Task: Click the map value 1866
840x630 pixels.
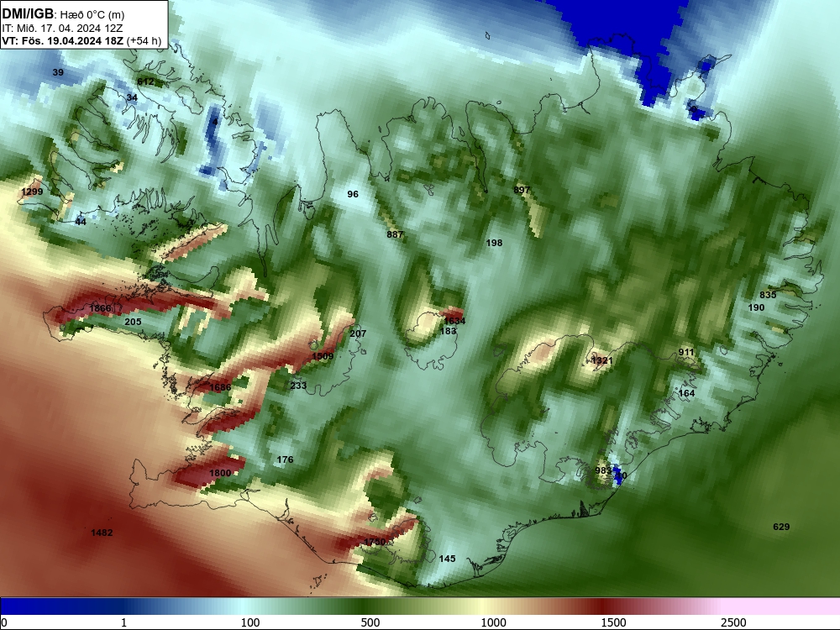Action: [100, 308]
